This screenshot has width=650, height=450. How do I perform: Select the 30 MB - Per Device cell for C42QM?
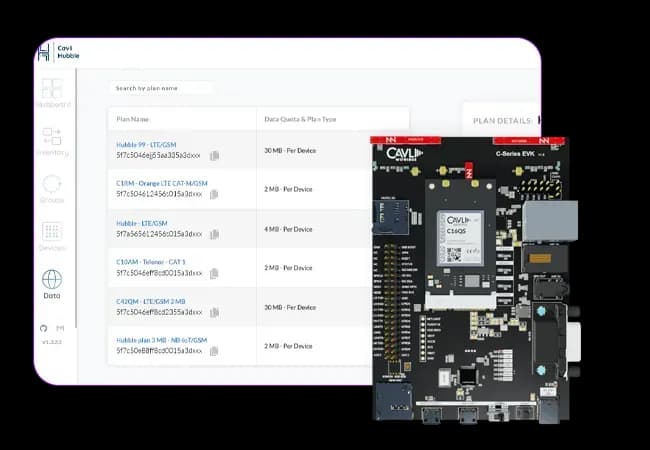tap(290, 307)
